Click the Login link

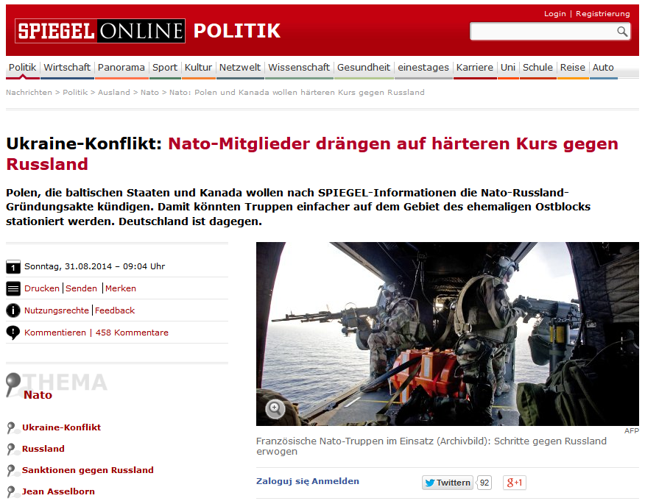pyautogui.click(x=555, y=14)
